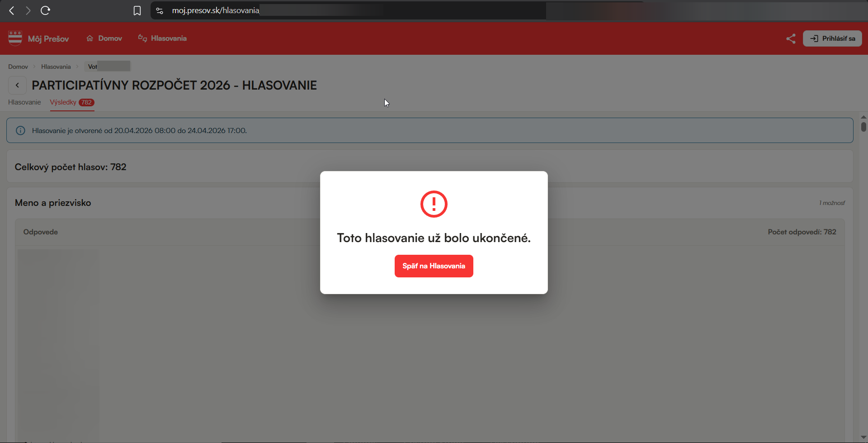Click the share icon in header

[x=791, y=38]
